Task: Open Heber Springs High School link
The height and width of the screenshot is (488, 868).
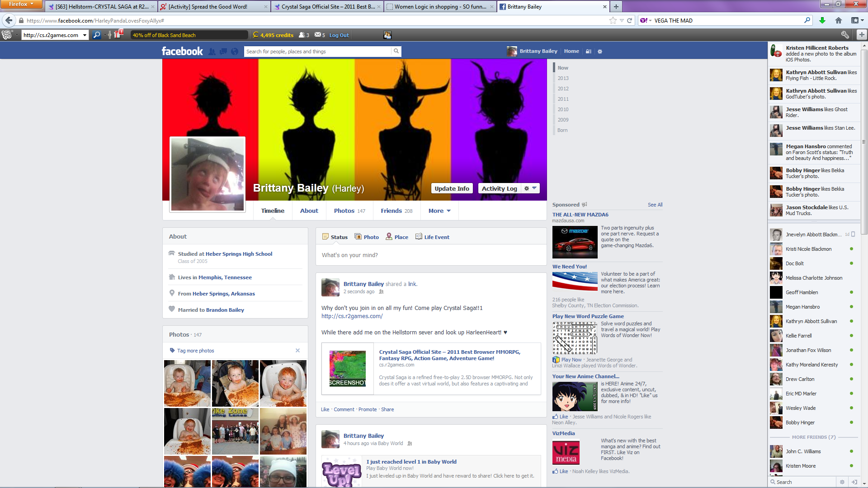Action: pos(239,254)
